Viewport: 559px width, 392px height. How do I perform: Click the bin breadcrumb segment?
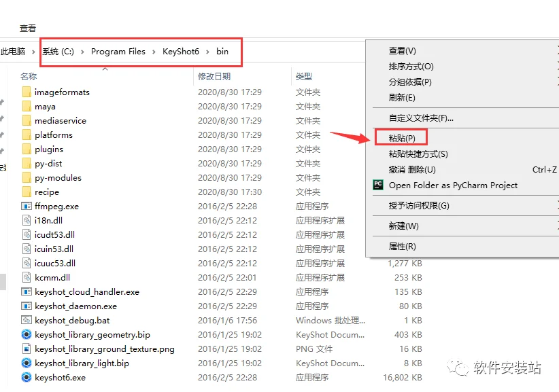pyautogui.click(x=222, y=51)
